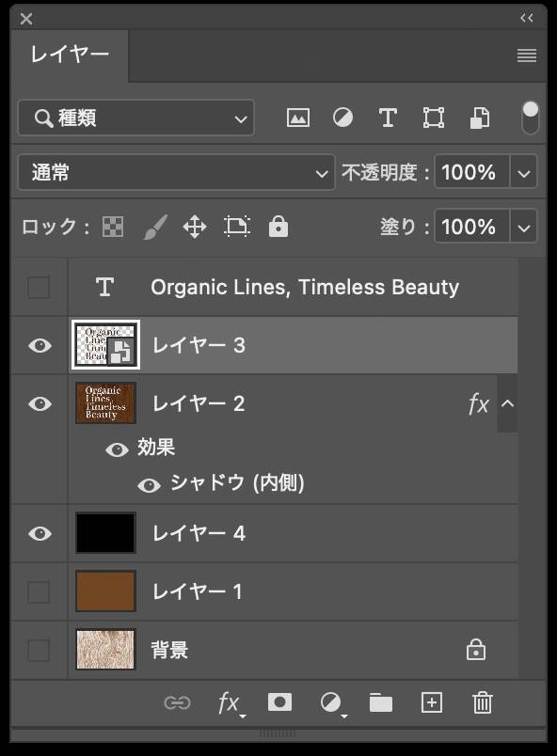This screenshot has width=557, height=756.
Task: Create a new layer
Action: 431,702
